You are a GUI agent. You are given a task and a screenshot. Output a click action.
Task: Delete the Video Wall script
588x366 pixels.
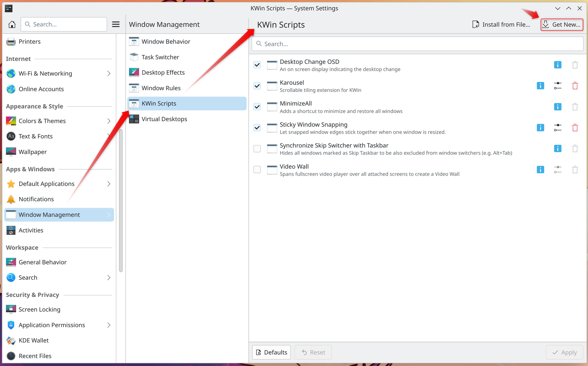coord(575,170)
